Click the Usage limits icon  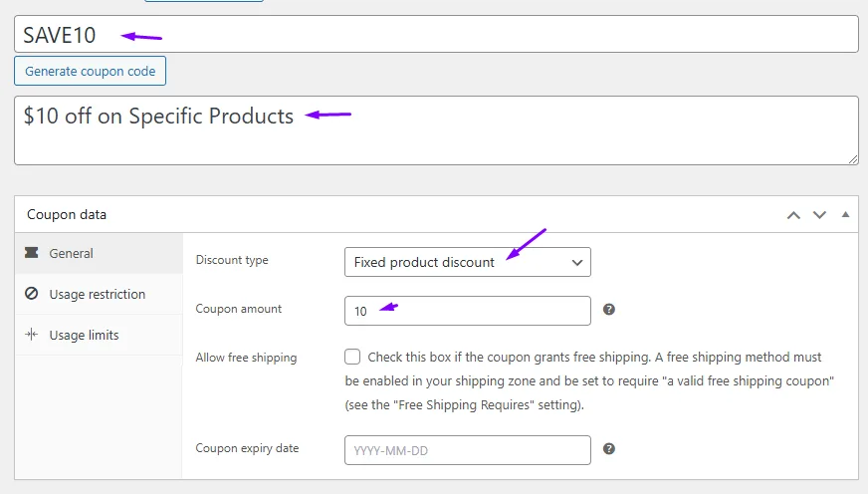pyautogui.click(x=32, y=335)
